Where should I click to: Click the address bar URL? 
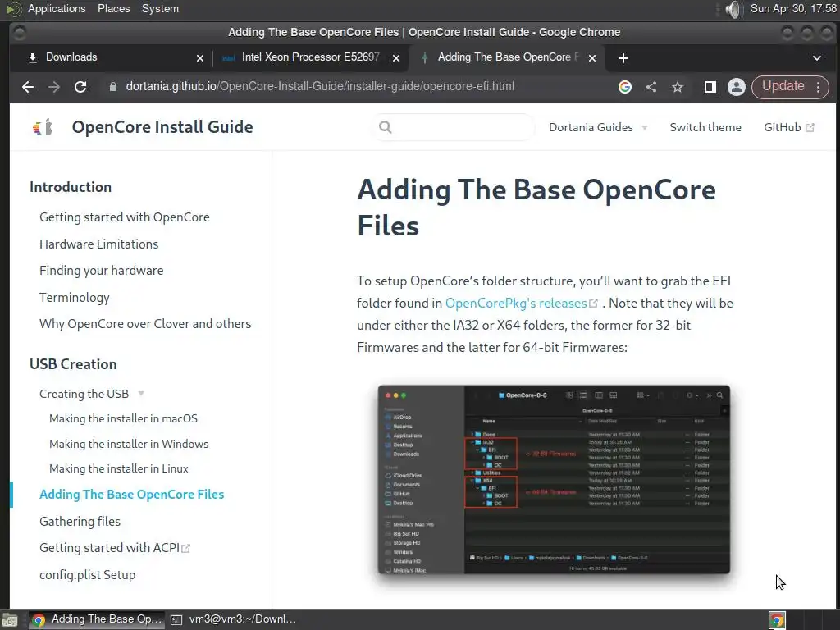pos(320,86)
